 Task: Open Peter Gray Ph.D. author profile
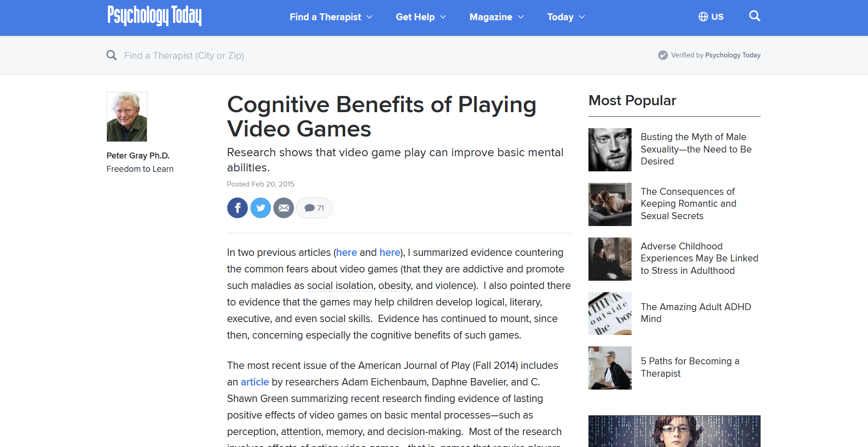coord(138,156)
